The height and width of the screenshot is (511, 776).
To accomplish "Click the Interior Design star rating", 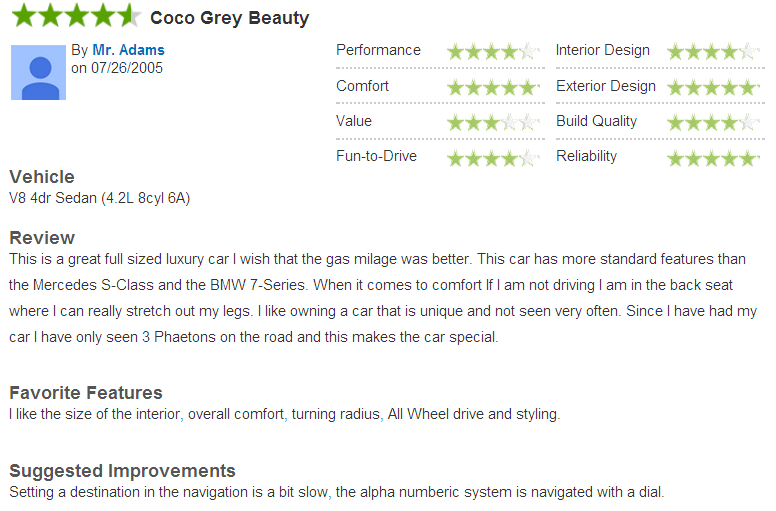I will click(713, 51).
